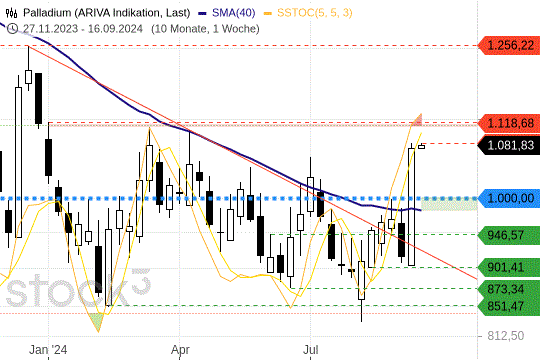Click the Jan '24 axis label
This screenshot has width=540, height=360.
[48, 350]
